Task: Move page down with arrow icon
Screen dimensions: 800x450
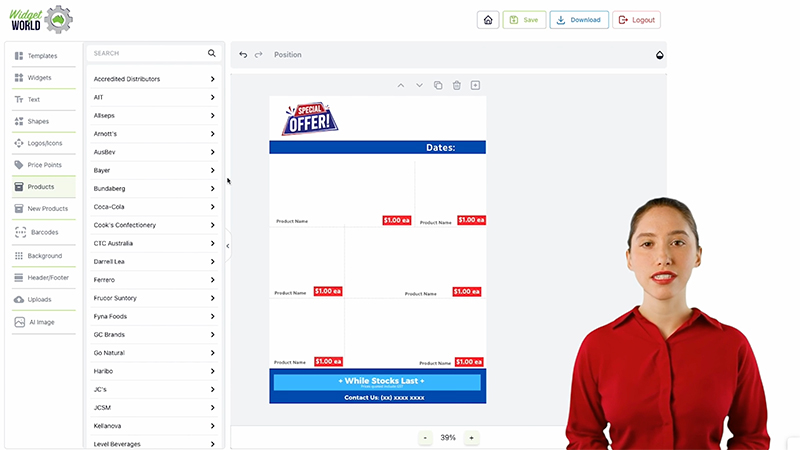Action: (x=419, y=86)
